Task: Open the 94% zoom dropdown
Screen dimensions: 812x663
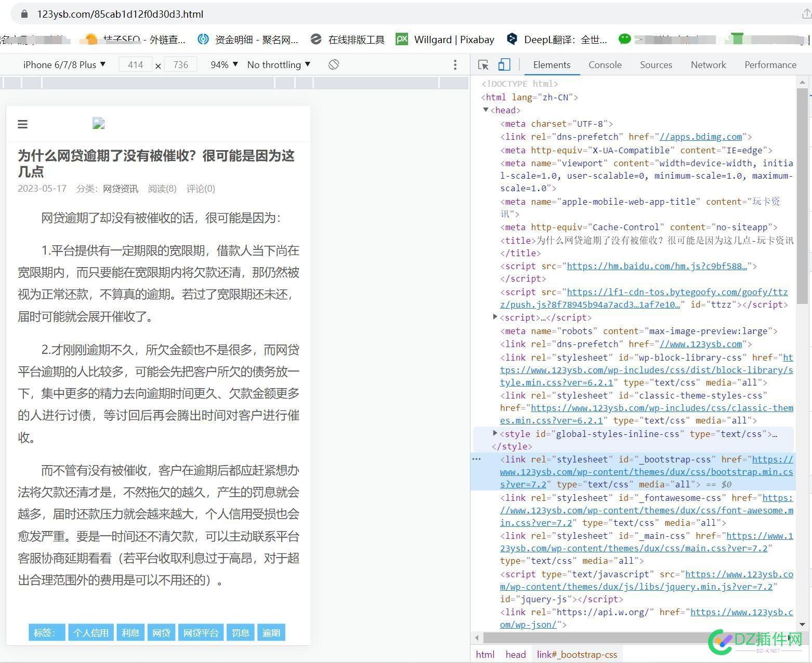Action: pos(224,64)
